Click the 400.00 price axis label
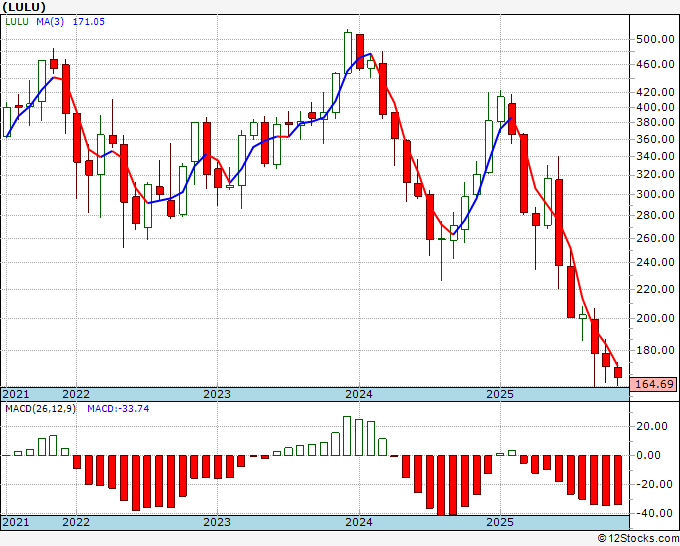 pos(655,107)
